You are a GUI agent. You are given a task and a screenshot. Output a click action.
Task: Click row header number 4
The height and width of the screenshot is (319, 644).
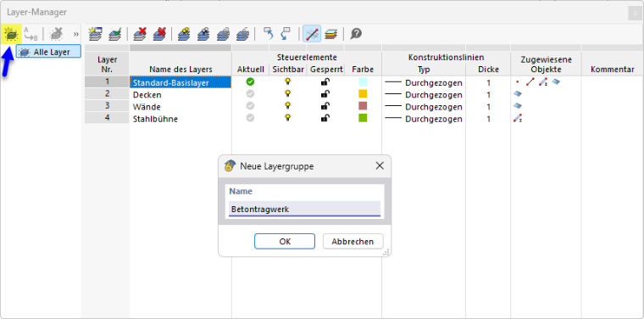(x=107, y=118)
